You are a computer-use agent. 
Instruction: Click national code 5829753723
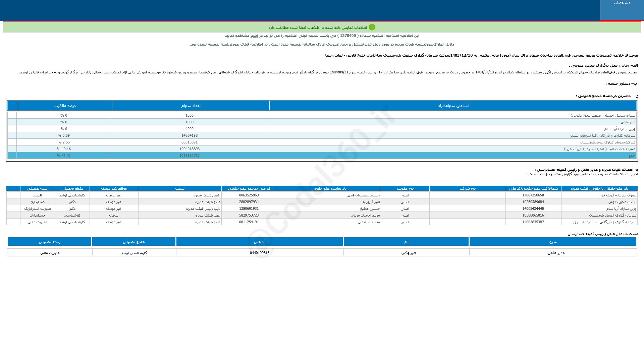pos(249,215)
